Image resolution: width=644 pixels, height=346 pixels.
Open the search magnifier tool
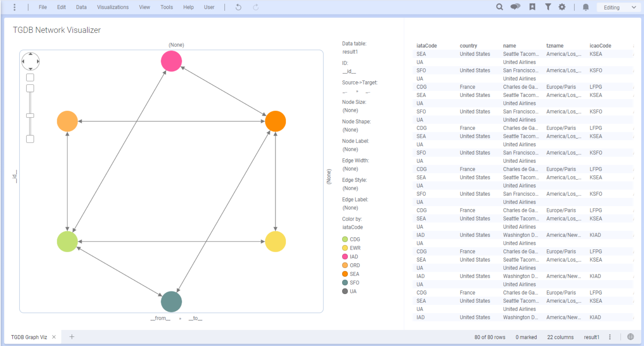click(499, 7)
